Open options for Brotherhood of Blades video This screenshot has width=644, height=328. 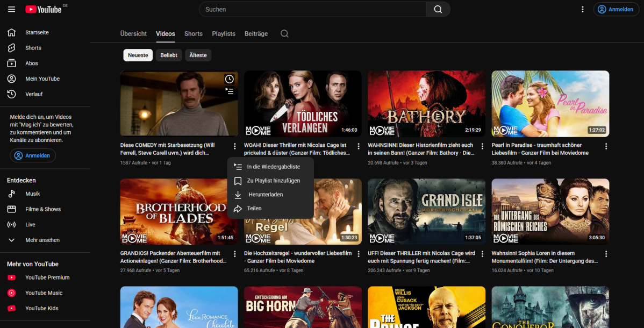click(x=234, y=254)
